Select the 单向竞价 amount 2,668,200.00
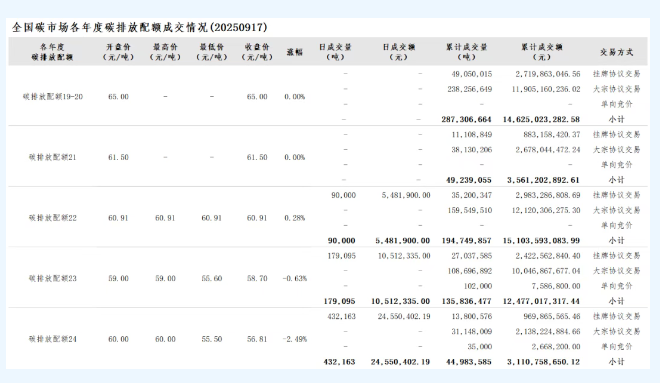The width and height of the screenshot is (660, 383). click(556, 347)
